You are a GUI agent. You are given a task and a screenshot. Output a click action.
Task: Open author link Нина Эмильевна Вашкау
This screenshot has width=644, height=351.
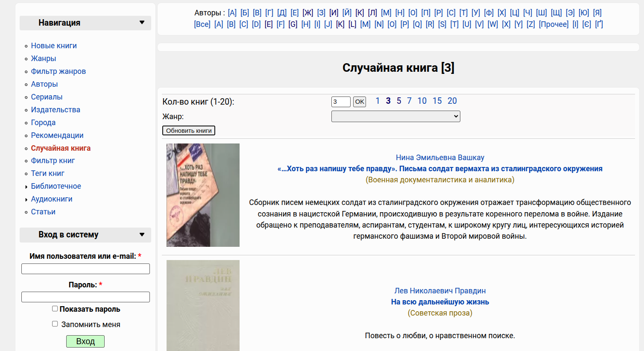tap(440, 158)
